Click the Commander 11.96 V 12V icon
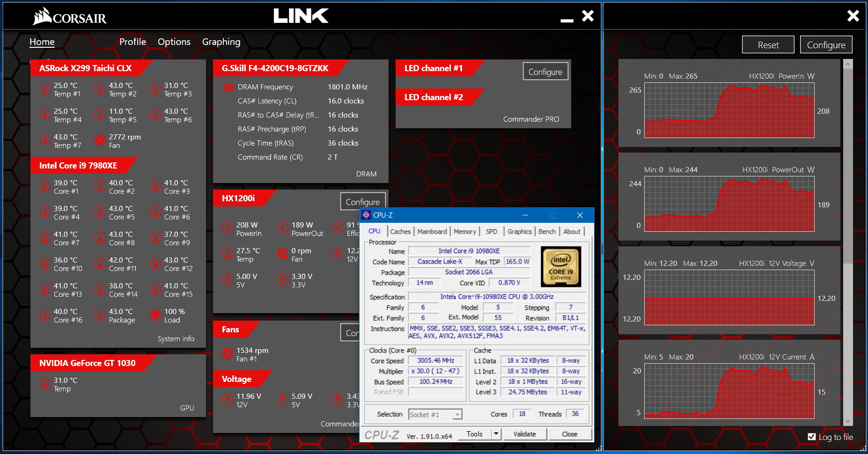The height and width of the screenshot is (454, 868). click(x=228, y=400)
